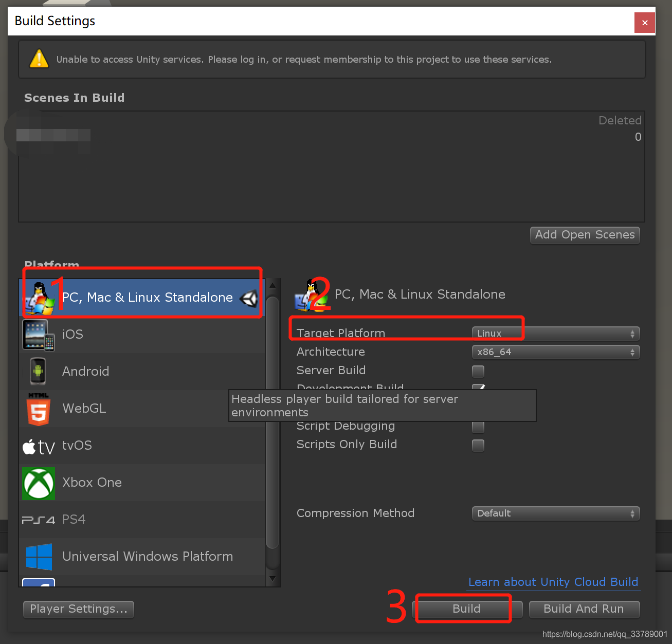This screenshot has width=672, height=644.
Task: Click the iOS platform icon
Action: pyautogui.click(x=39, y=335)
